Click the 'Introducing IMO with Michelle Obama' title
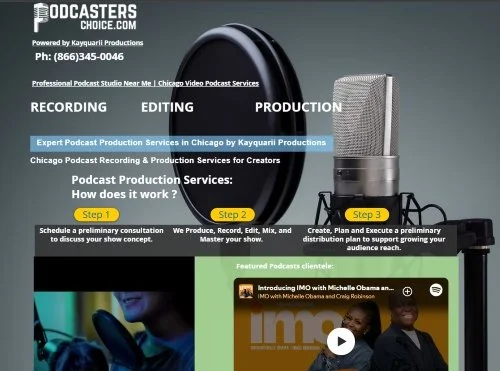500x371 pixels. (326, 288)
